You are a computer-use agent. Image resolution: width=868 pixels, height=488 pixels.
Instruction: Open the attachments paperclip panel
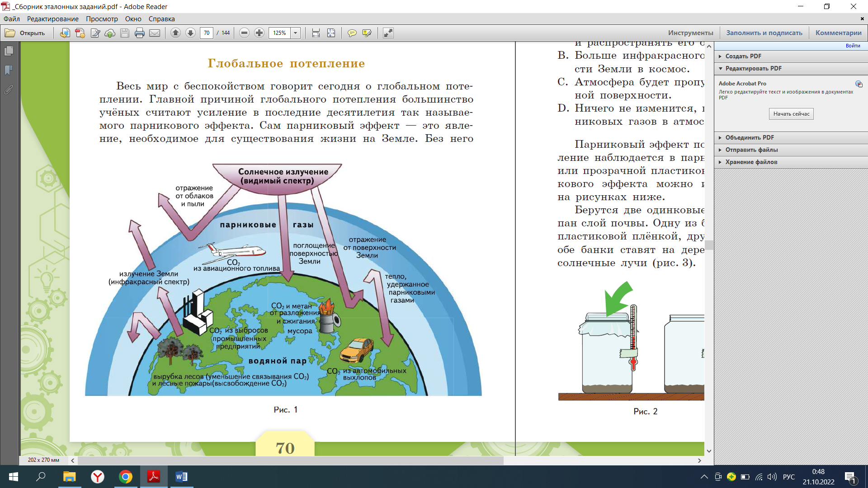point(9,89)
